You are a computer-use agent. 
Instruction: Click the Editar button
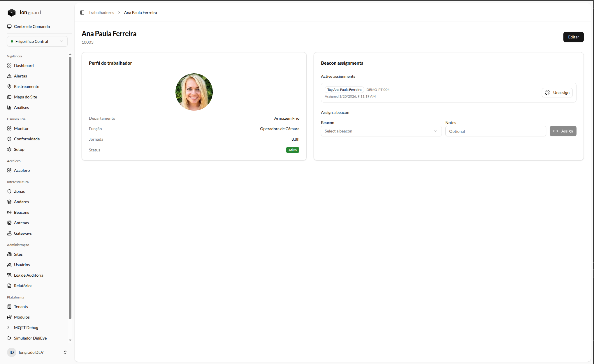click(x=573, y=37)
